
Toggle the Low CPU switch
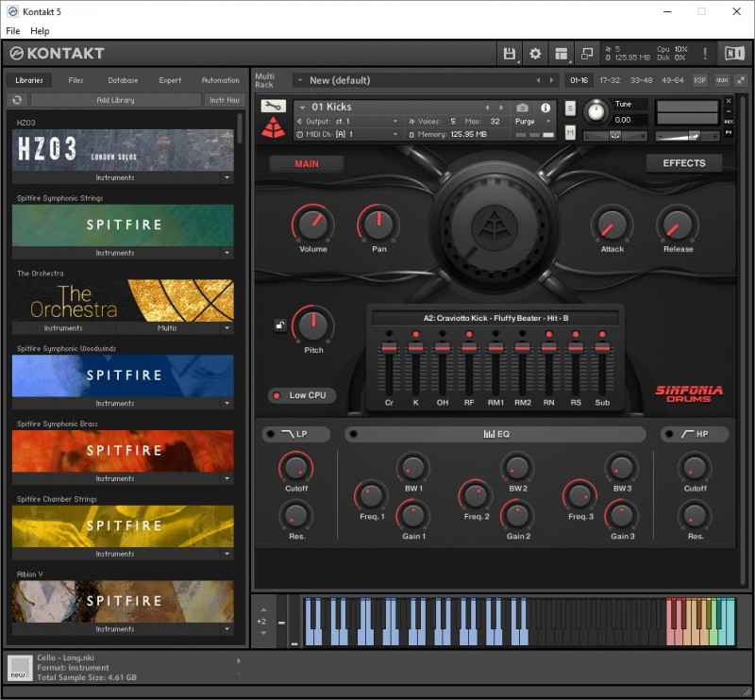(302, 395)
